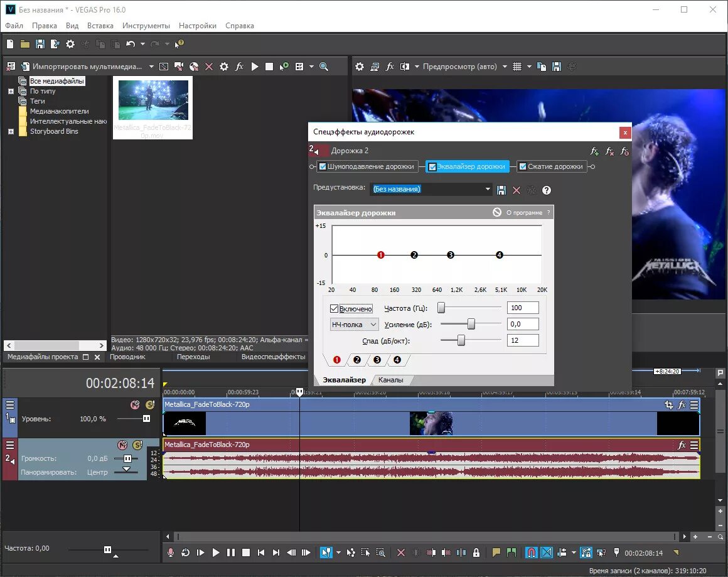Screen dimensions: 728x577
Task: Select equalizer band 3 button
Action: click(x=377, y=360)
